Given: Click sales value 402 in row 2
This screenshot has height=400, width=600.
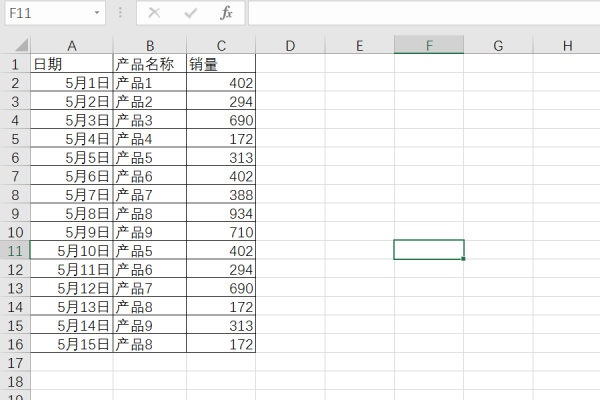Looking at the screenshot, I should 221,83.
